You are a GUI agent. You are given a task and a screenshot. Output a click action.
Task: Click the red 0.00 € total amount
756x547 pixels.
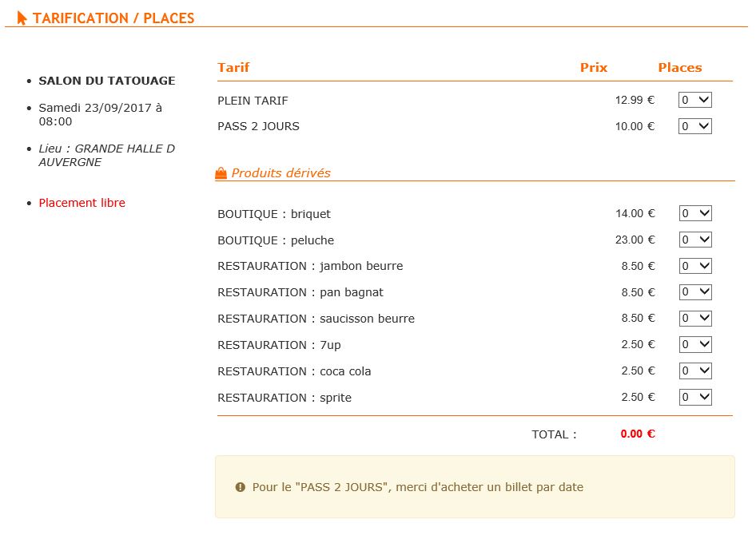point(638,434)
